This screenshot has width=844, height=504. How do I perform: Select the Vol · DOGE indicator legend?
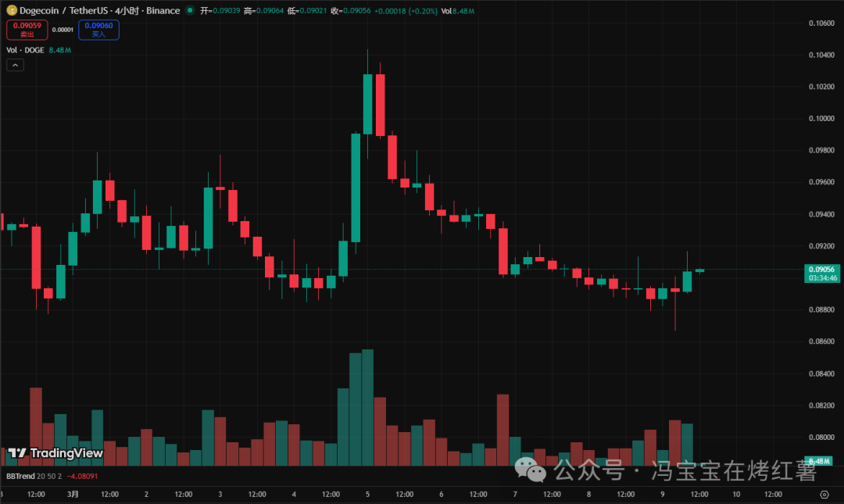click(25, 50)
